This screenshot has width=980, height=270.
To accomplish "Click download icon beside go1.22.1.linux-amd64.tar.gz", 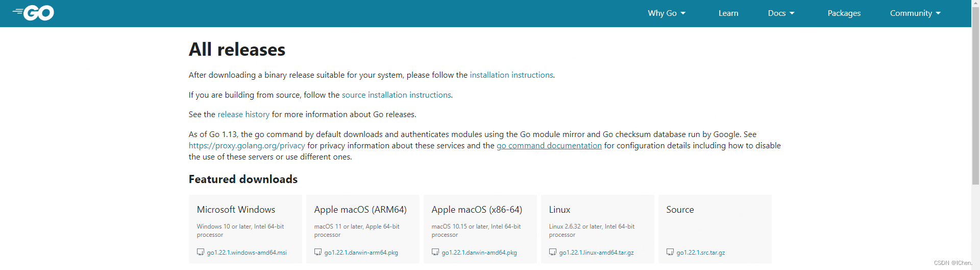I will coord(553,252).
